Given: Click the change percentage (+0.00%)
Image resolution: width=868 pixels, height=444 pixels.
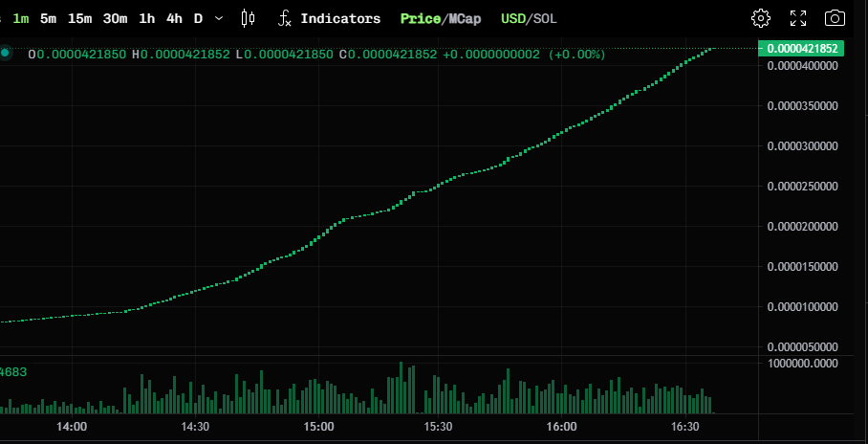Looking at the screenshot, I should point(576,55).
